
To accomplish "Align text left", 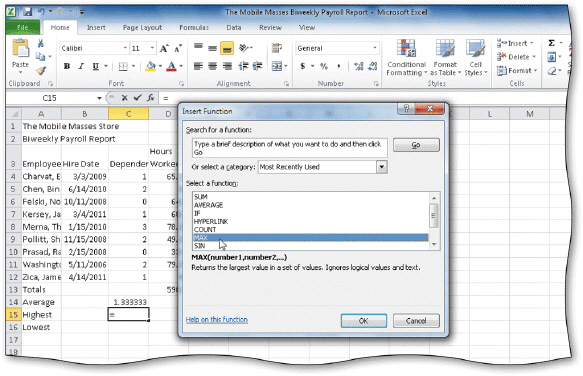I will 198,66.
